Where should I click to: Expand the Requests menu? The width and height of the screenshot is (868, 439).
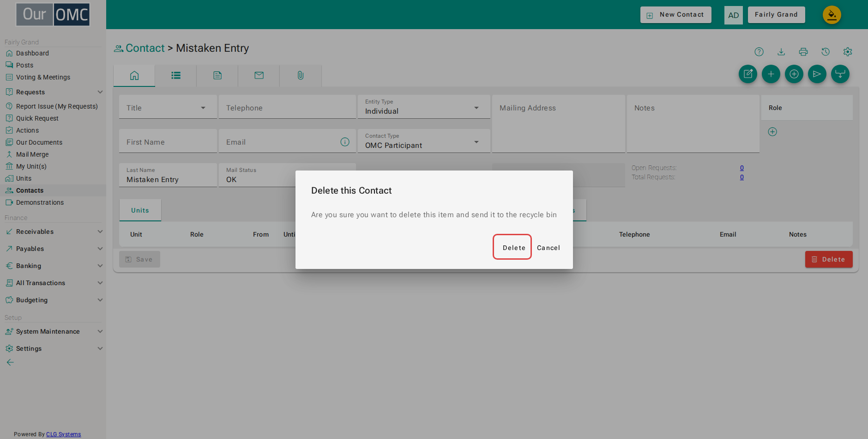53,92
